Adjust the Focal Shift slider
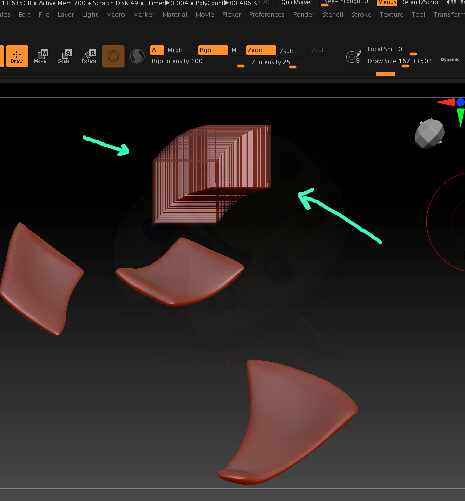Viewport: 465px width, 501px height. (x=392, y=50)
